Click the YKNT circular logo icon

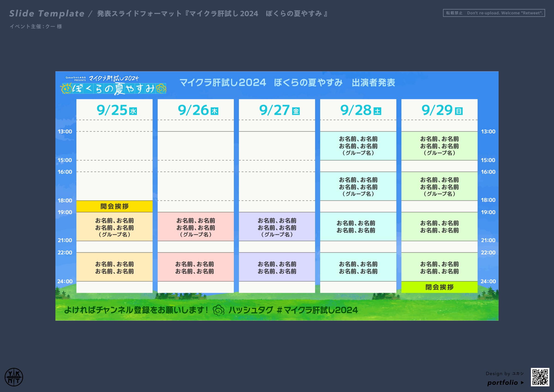14,377
